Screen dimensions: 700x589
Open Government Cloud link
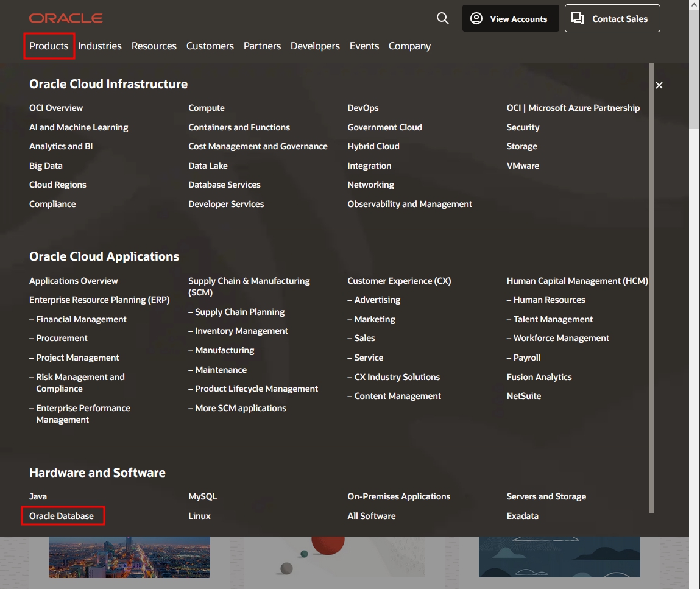pyautogui.click(x=384, y=128)
